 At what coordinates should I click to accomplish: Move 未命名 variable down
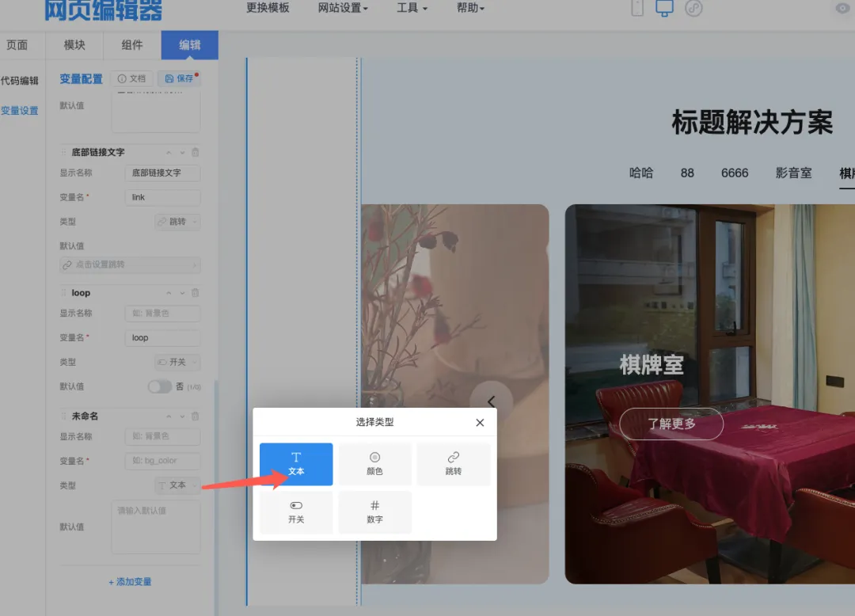[x=182, y=416]
